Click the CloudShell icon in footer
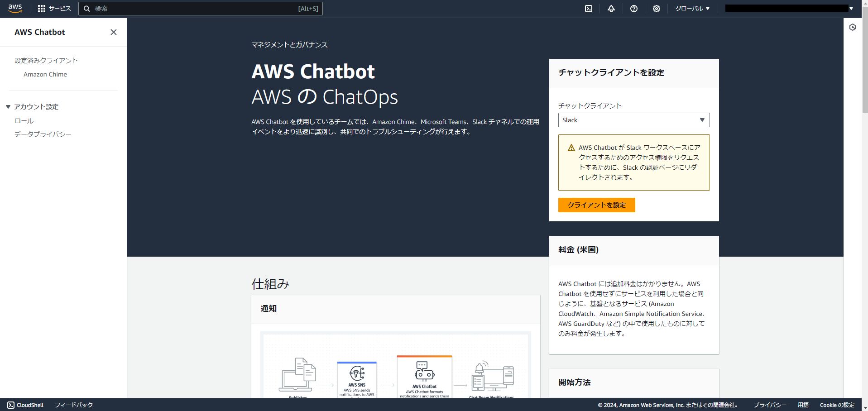 (x=11, y=405)
